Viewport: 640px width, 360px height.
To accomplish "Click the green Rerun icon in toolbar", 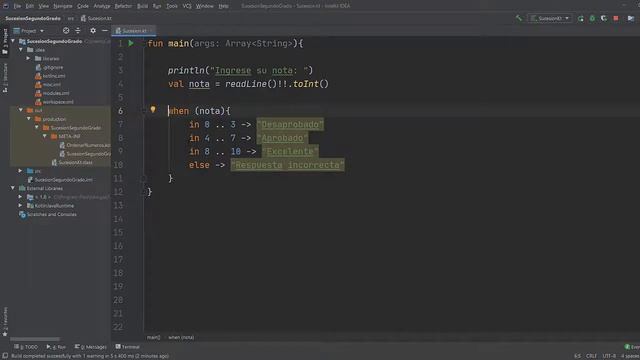I will (580, 18).
